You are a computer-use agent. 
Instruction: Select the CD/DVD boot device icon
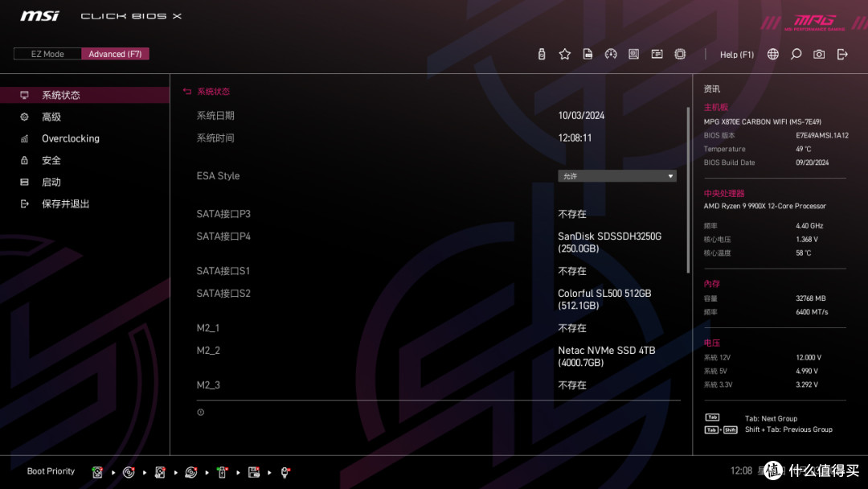point(129,472)
